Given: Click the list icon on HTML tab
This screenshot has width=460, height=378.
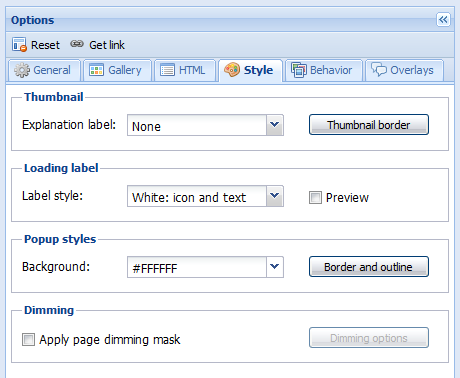Looking at the screenshot, I should click(x=167, y=70).
